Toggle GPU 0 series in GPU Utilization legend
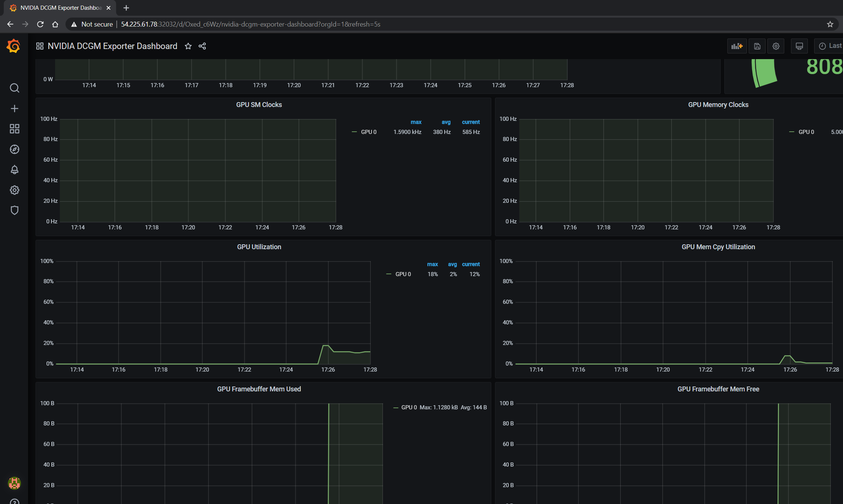This screenshot has width=843, height=504. [403, 274]
